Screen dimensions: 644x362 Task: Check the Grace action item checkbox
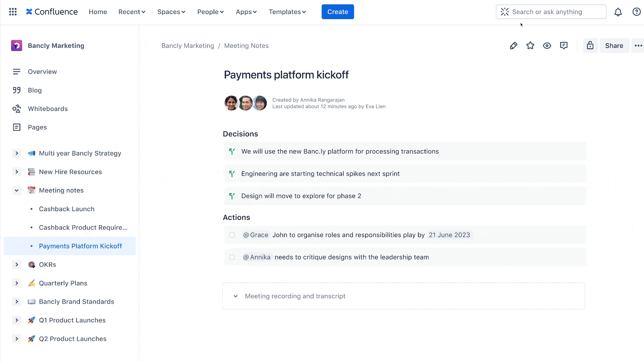click(232, 235)
